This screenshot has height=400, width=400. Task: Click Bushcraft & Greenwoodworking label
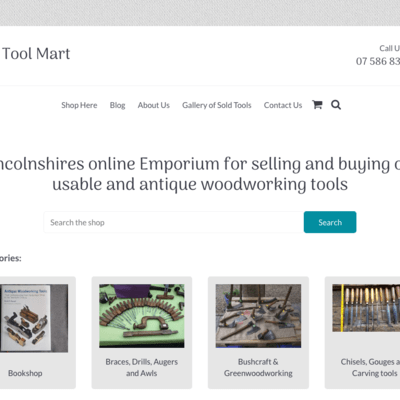pyautogui.click(x=258, y=367)
